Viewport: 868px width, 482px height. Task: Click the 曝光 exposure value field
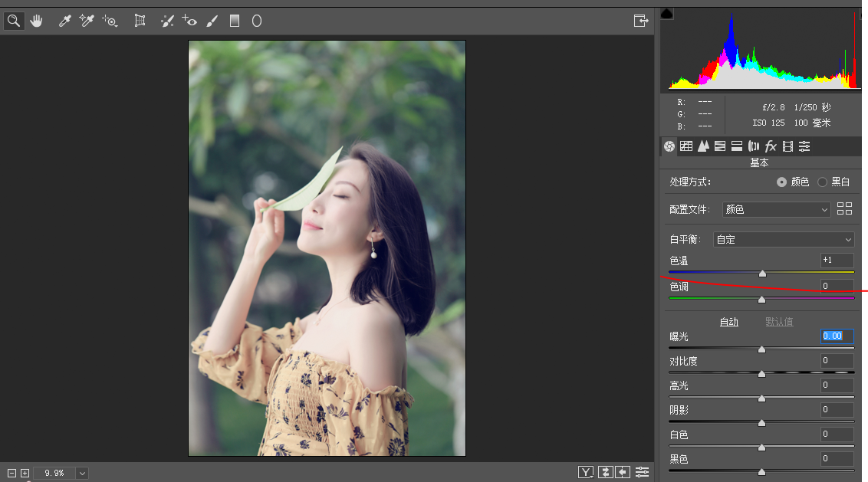coord(837,336)
